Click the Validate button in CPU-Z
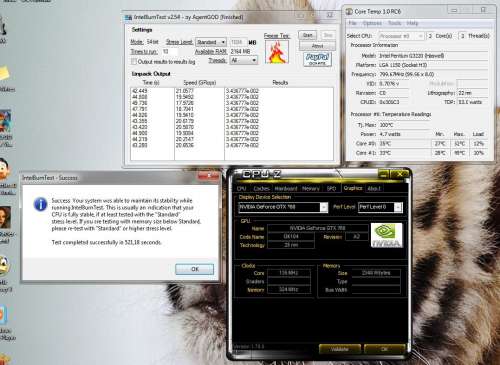Viewport: 500px width, 365px height. coord(340,349)
